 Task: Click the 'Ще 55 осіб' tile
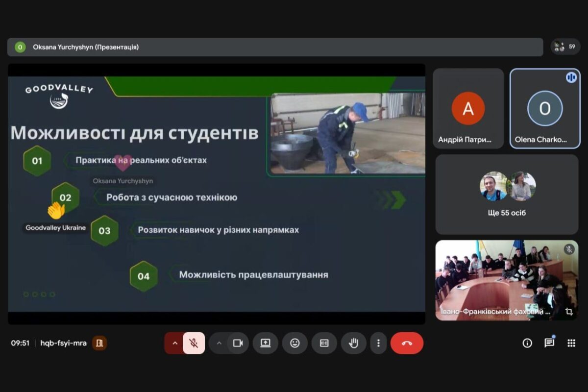[507, 195]
